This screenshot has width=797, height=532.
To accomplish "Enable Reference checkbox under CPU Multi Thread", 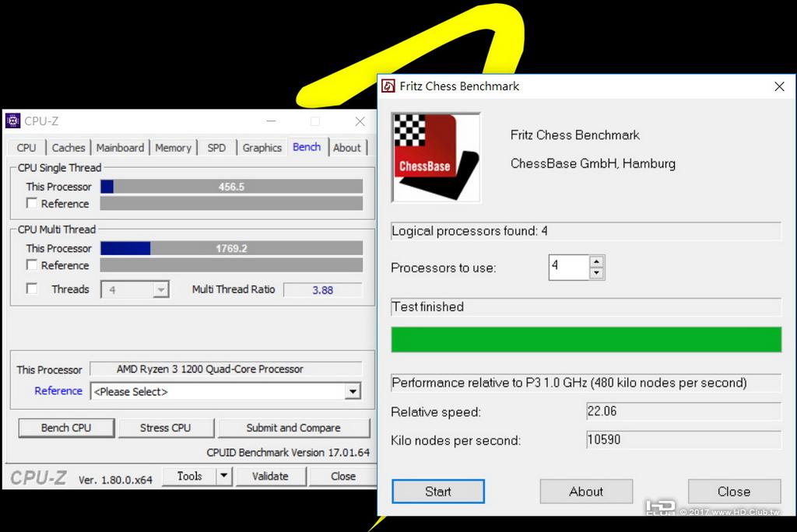I will tap(31, 264).
